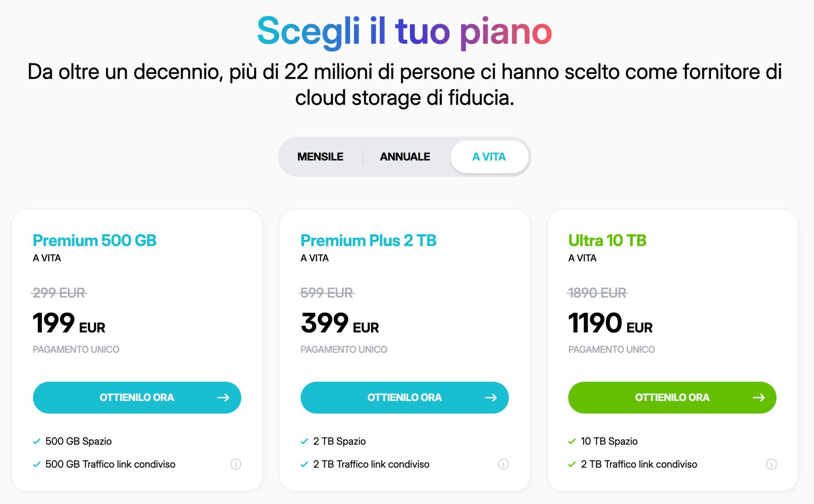Click the info icon on Ultra 10 TB traffico row
This screenshot has height=504, width=814.
(772, 464)
